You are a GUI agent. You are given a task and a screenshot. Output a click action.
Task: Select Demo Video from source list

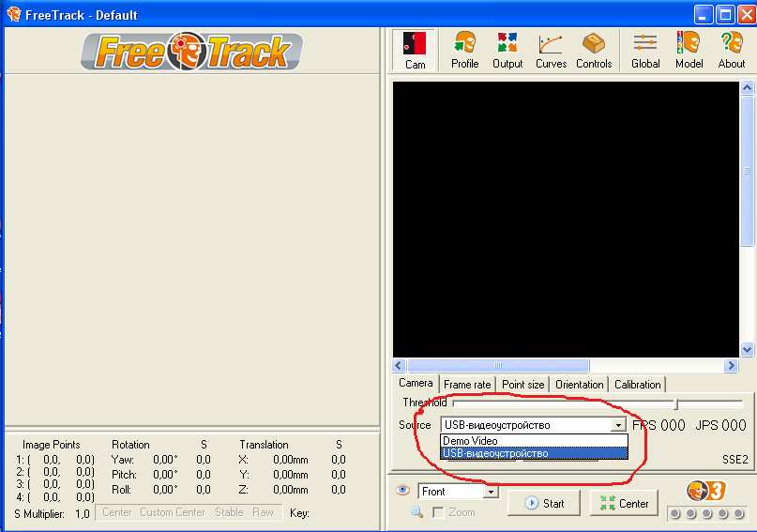pos(534,441)
